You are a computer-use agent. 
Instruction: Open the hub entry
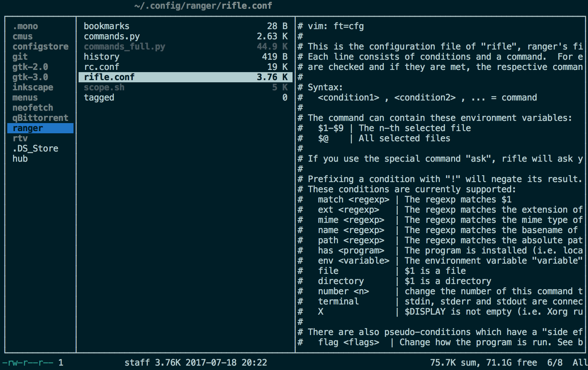click(20, 159)
